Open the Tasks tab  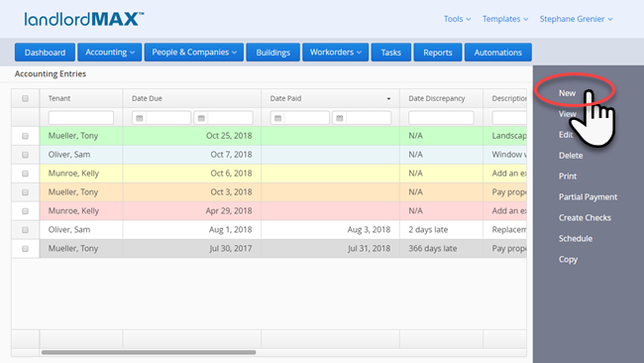point(391,53)
